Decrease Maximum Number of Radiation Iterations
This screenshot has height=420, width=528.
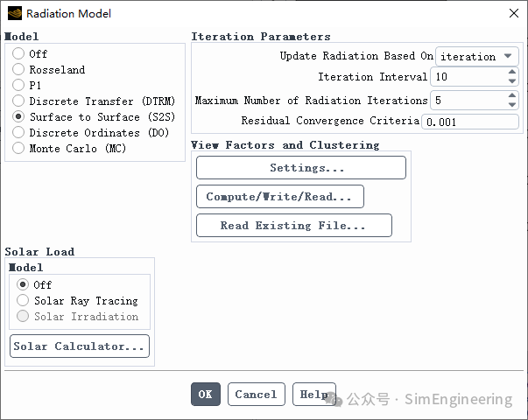512,105
